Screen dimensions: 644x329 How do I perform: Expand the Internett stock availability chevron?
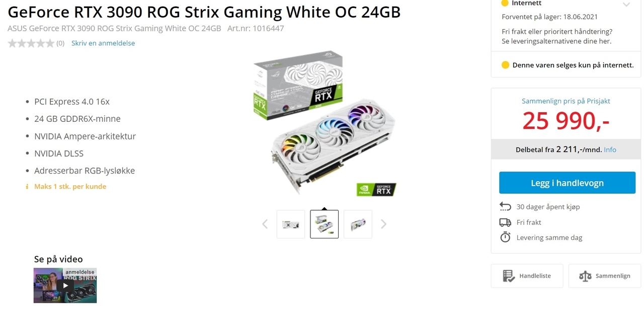click(626, 5)
